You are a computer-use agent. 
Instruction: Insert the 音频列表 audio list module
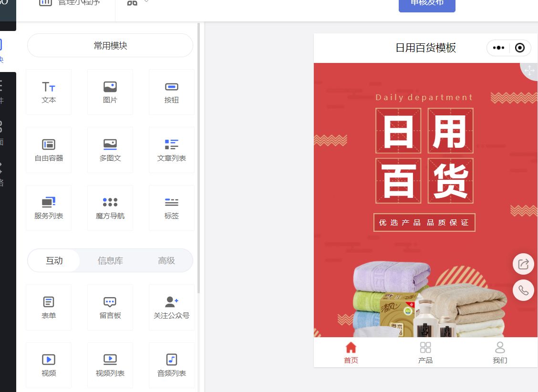tap(172, 365)
